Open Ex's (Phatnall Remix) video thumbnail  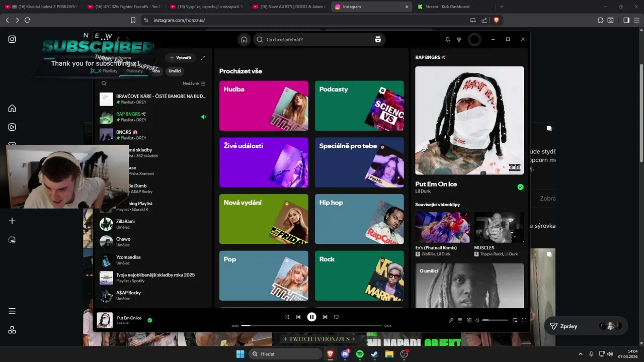coord(442,227)
